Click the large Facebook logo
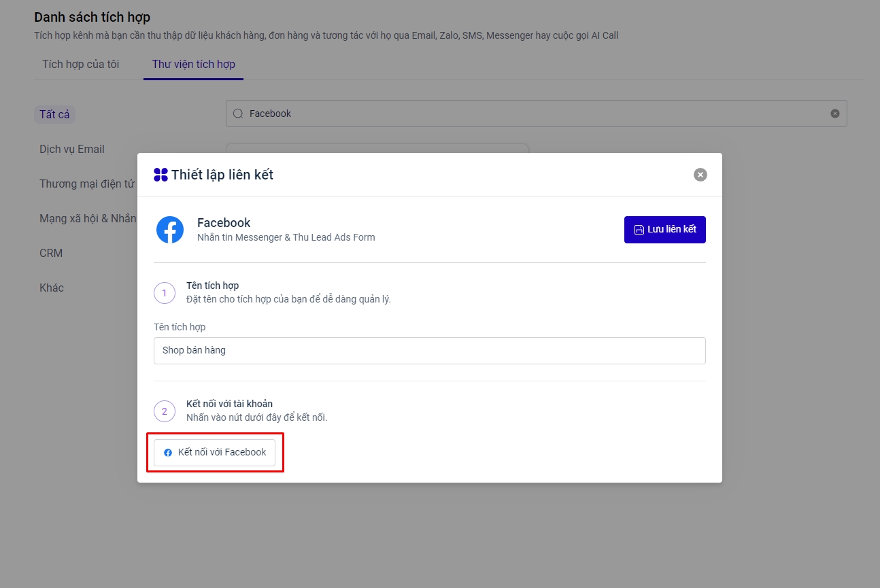This screenshot has height=588, width=880. [170, 230]
